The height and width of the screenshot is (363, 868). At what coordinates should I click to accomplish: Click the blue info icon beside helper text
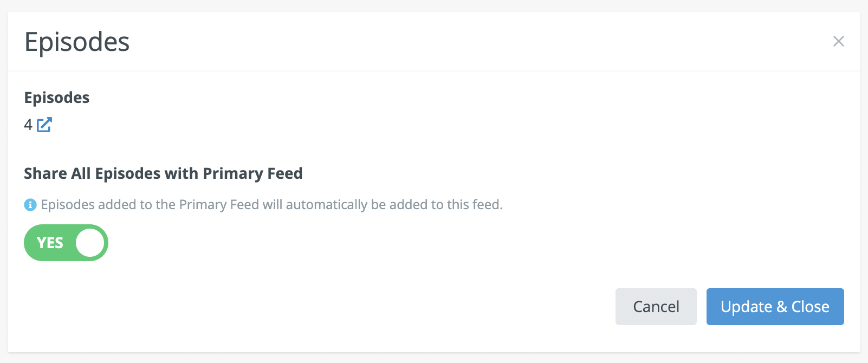[x=30, y=205]
